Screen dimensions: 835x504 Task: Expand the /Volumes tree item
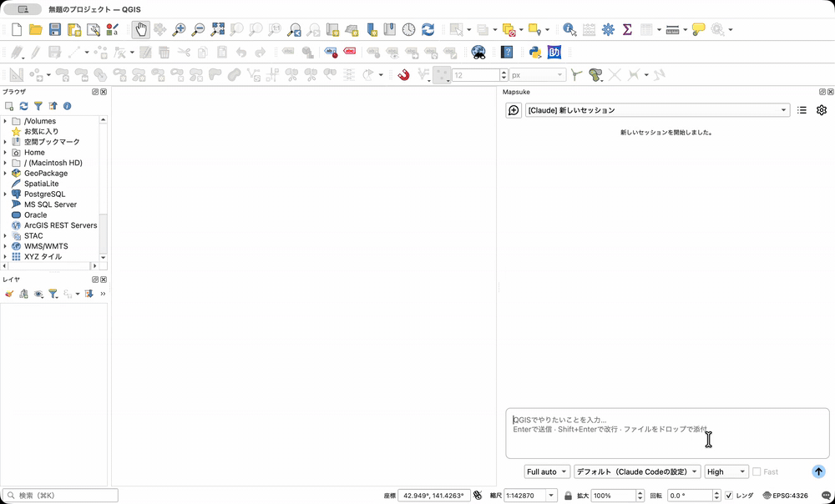pyautogui.click(x=5, y=121)
